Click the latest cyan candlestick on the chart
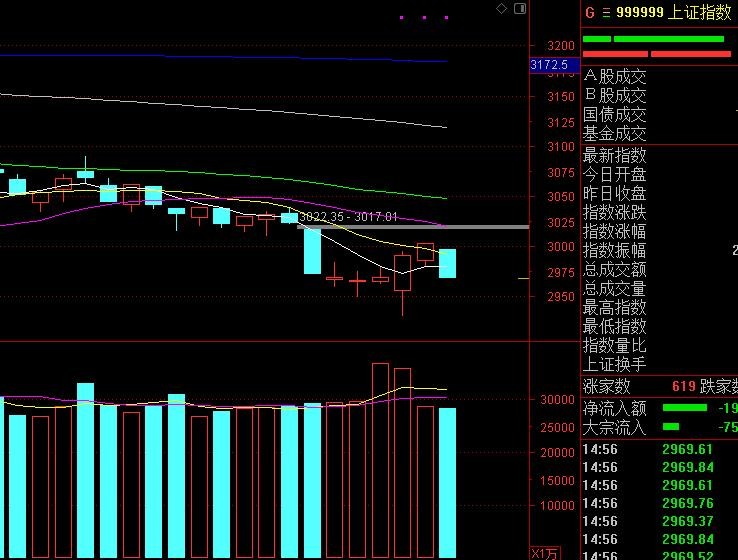 447,263
